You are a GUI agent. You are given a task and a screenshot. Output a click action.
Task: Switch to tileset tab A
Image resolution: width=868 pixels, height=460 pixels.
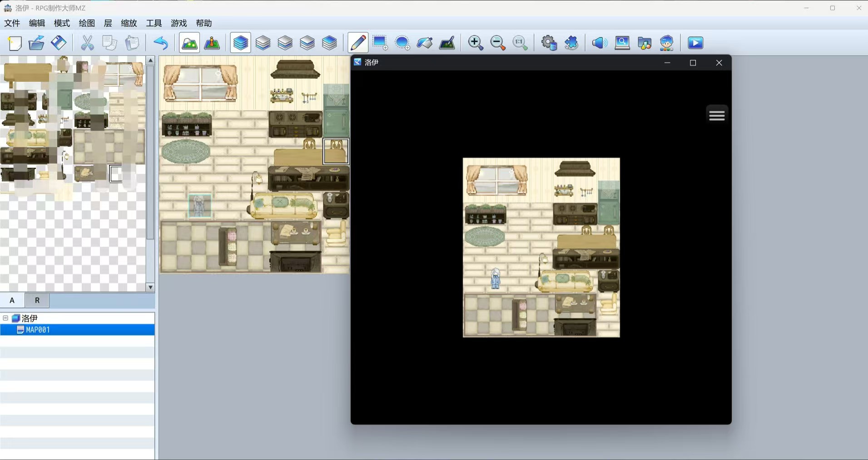pyautogui.click(x=12, y=300)
